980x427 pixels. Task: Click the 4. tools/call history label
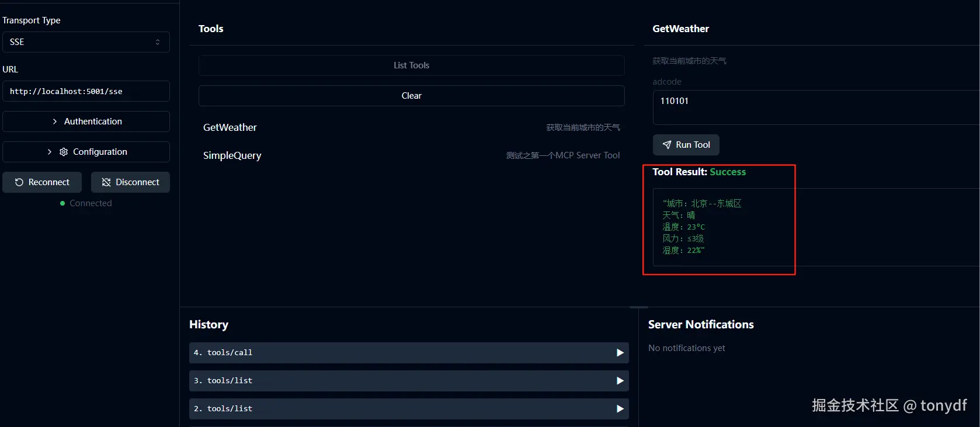coord(223,353)
